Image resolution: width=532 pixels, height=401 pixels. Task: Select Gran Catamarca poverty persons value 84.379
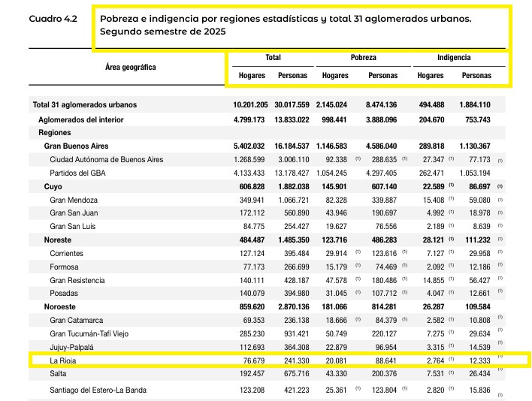[385, 321]
